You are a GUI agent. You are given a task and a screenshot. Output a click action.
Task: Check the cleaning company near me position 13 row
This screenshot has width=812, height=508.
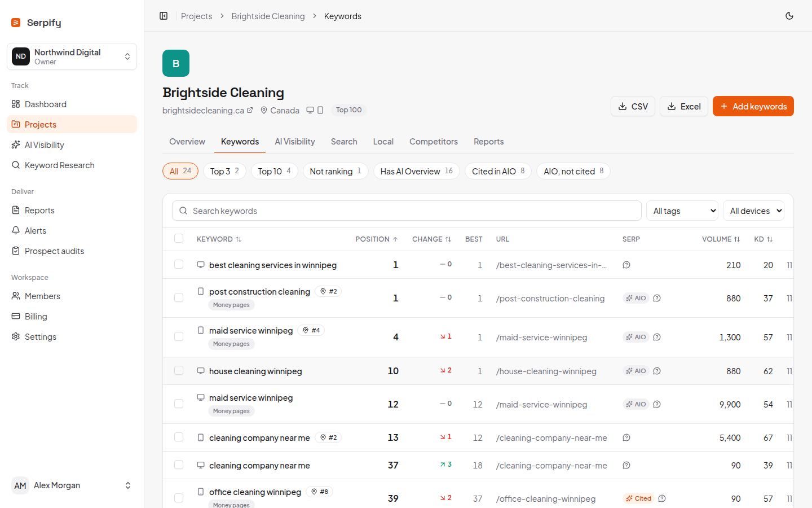tap(179, 437)
